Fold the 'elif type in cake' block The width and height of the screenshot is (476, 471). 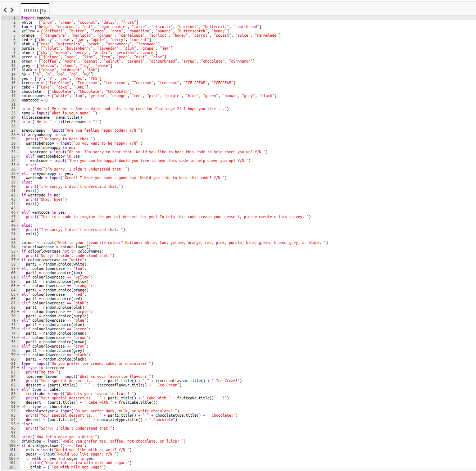[18, 390]
